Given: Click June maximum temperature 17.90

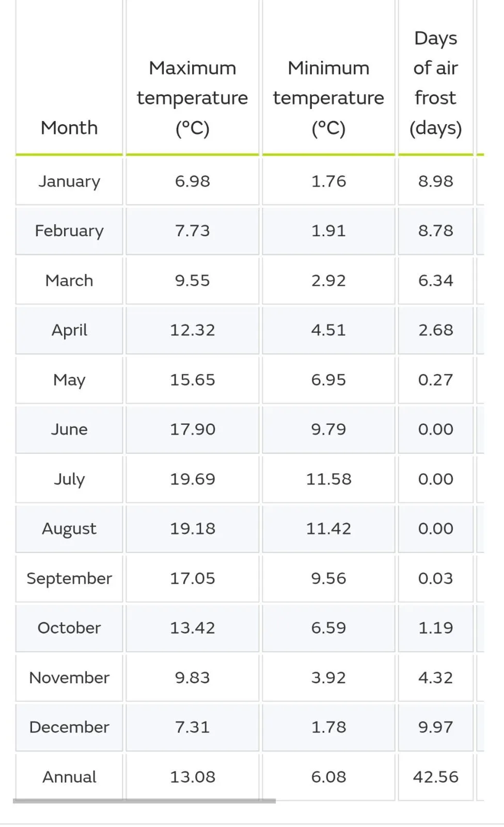Looking at the screenshot, I should point(192,429).
